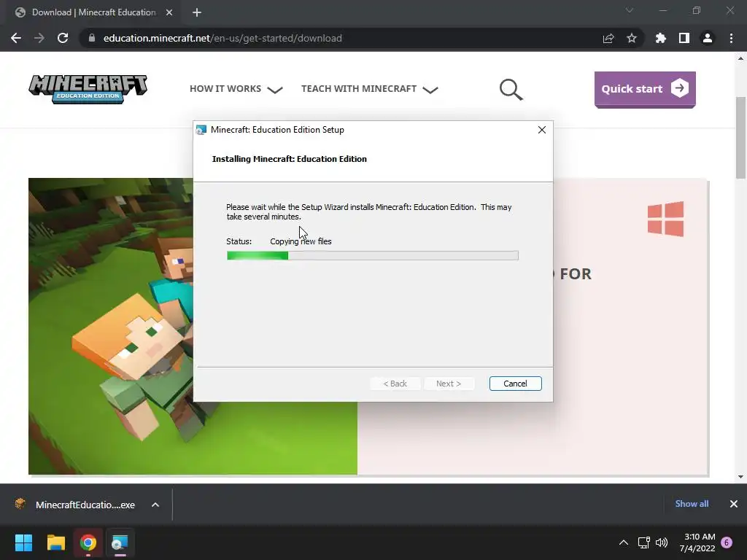Open Chrome's three-dot menu
The height and width of the screenshot is (560, 747).
731,38
